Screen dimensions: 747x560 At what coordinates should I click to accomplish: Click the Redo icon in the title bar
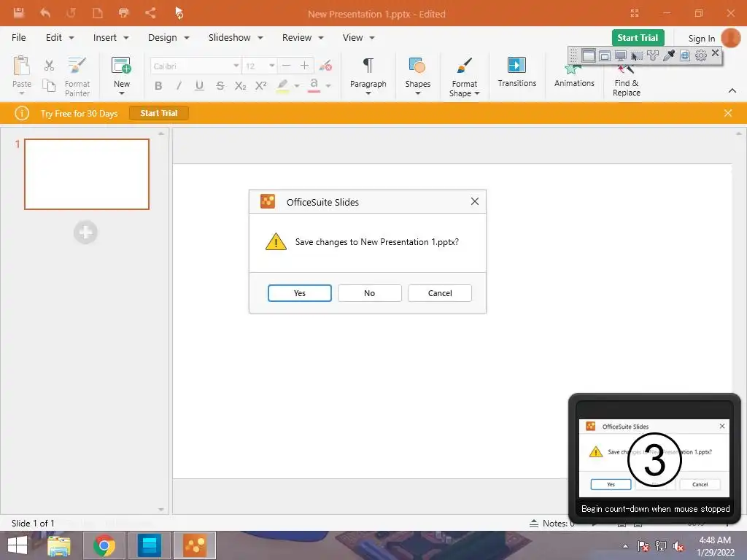[x=71, y=13]
